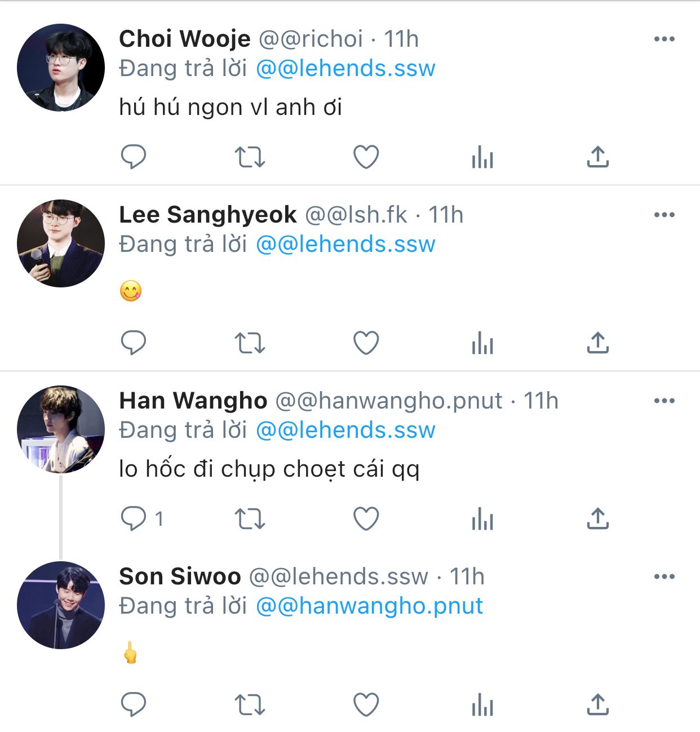Open Choi Wooje's profile avatar
Screen dimensions: 700x732
tap(61, 68)
